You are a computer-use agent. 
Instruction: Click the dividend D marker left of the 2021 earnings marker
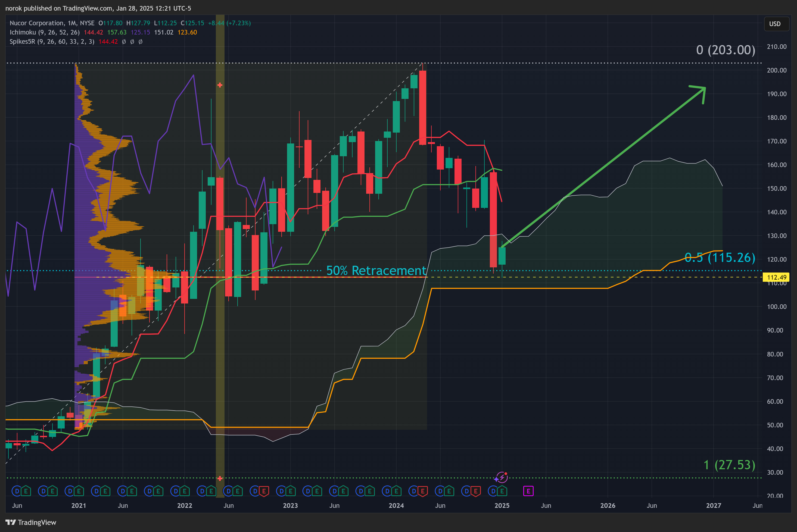pyautogui.click(x=70, y=491)
